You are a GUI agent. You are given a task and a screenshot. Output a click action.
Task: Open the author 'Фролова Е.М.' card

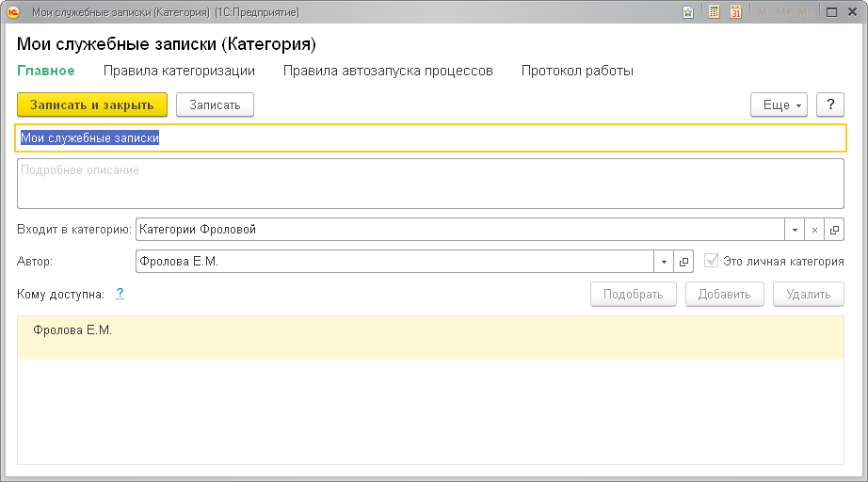683,262
